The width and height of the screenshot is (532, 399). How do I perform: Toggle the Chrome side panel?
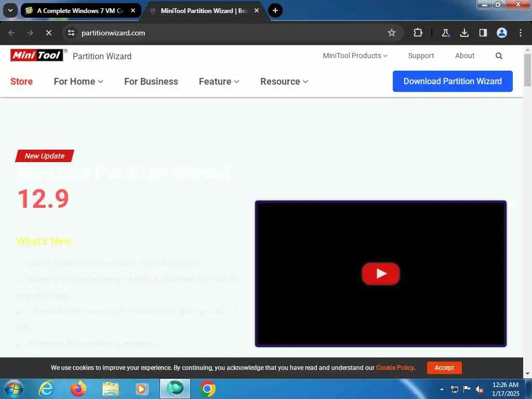pos(483,33)
